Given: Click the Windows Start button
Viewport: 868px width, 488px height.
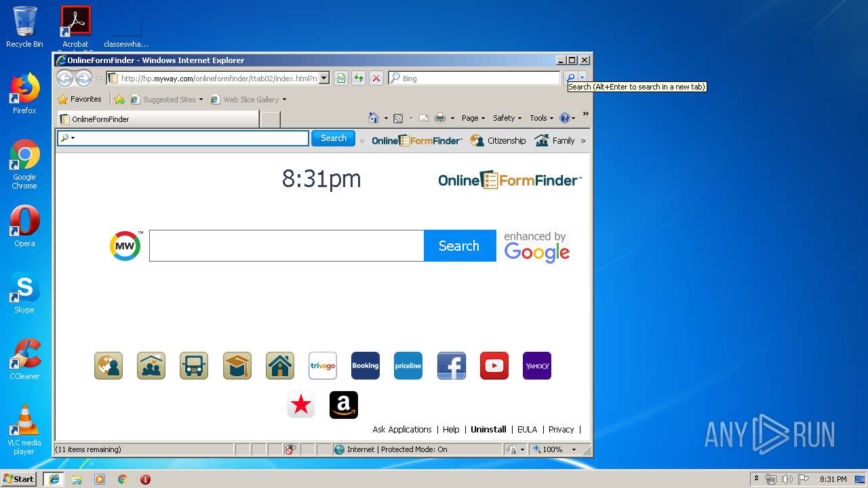Looking at the screenshot, I should tap(18, 479).
